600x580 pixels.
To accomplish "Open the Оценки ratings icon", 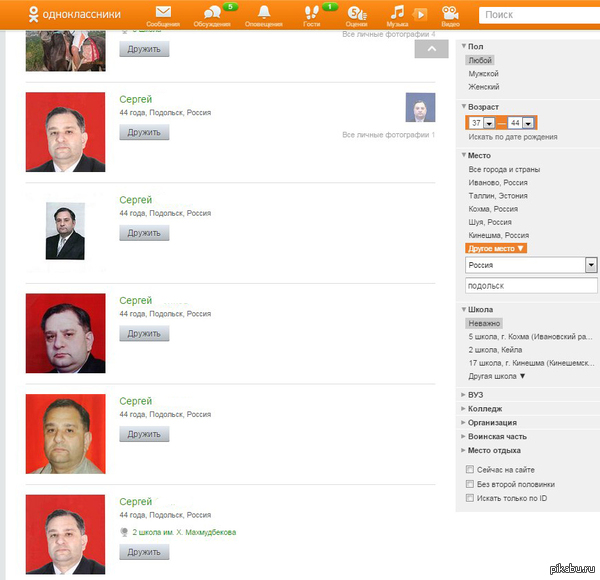I will pos(356,13).
